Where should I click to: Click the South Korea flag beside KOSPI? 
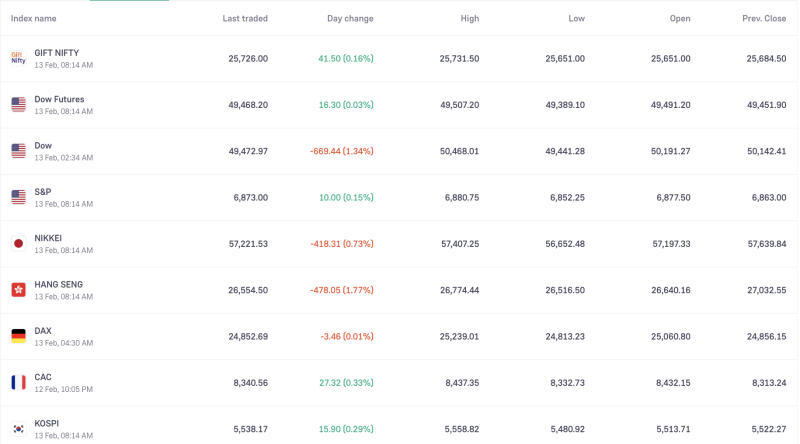[18, 428]
